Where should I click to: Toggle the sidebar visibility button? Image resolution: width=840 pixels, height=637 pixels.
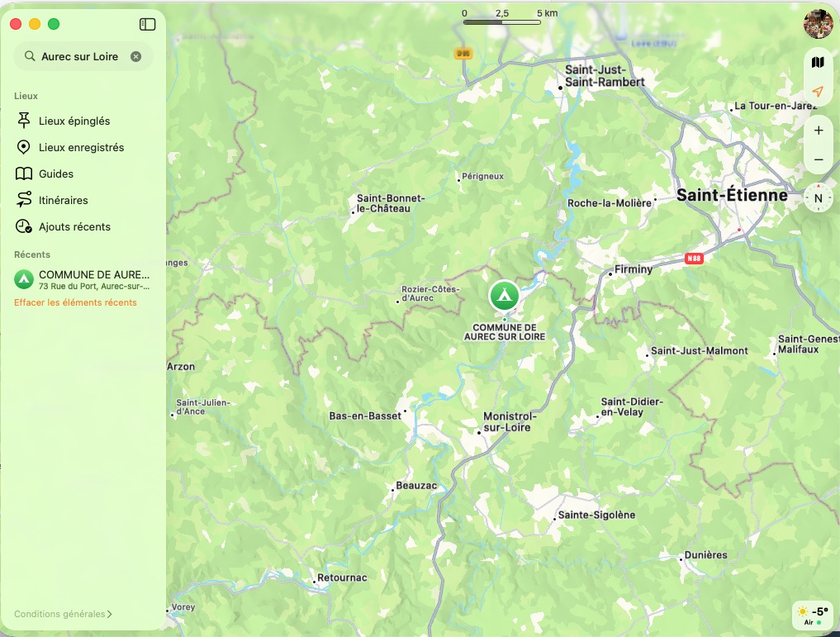coord(147,25)
